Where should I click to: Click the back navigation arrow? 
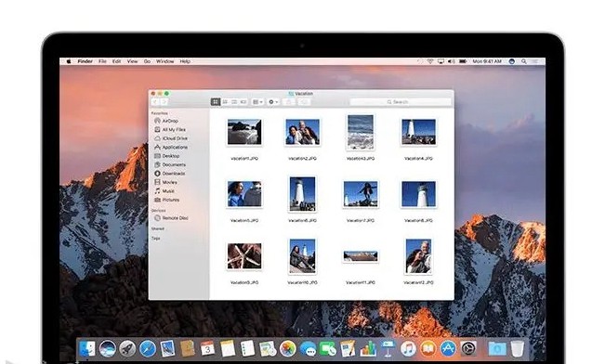coord(155,102)
